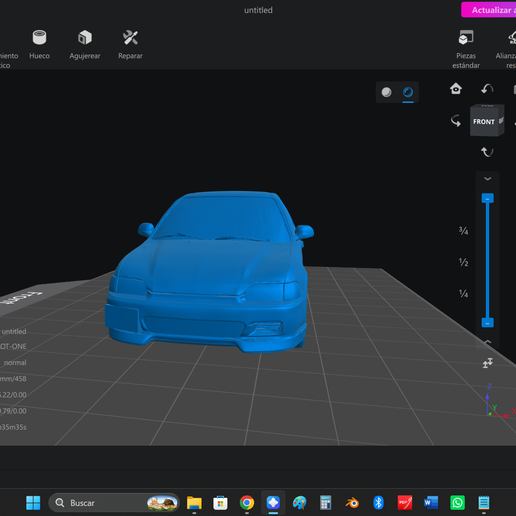Open File Explorer from taskbar
516x516 pixels.
tap(194, 503)
